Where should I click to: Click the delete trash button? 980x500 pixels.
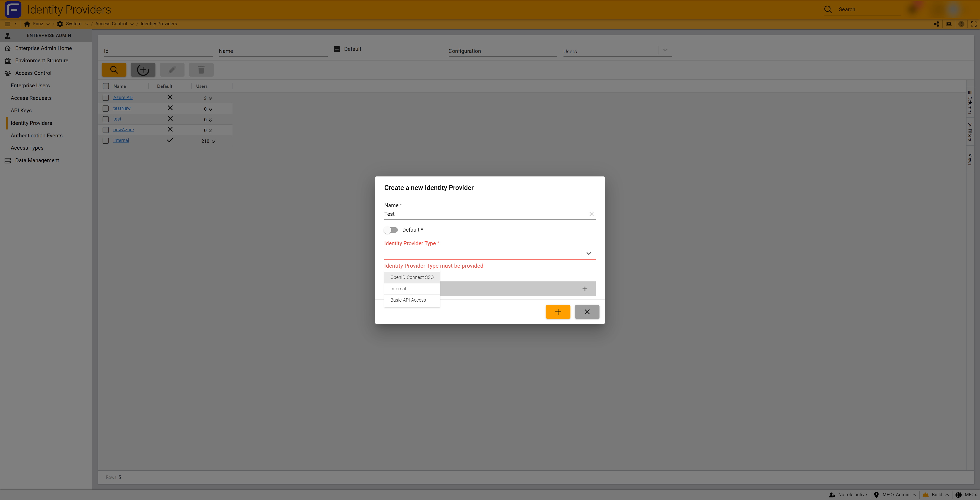(201, 70)
